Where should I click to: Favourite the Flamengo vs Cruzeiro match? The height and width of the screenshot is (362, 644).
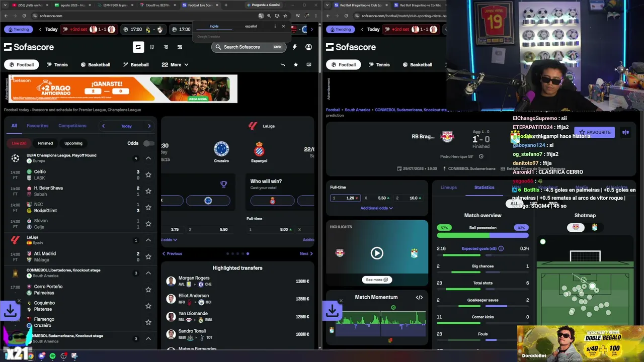[x=148, y=322]
